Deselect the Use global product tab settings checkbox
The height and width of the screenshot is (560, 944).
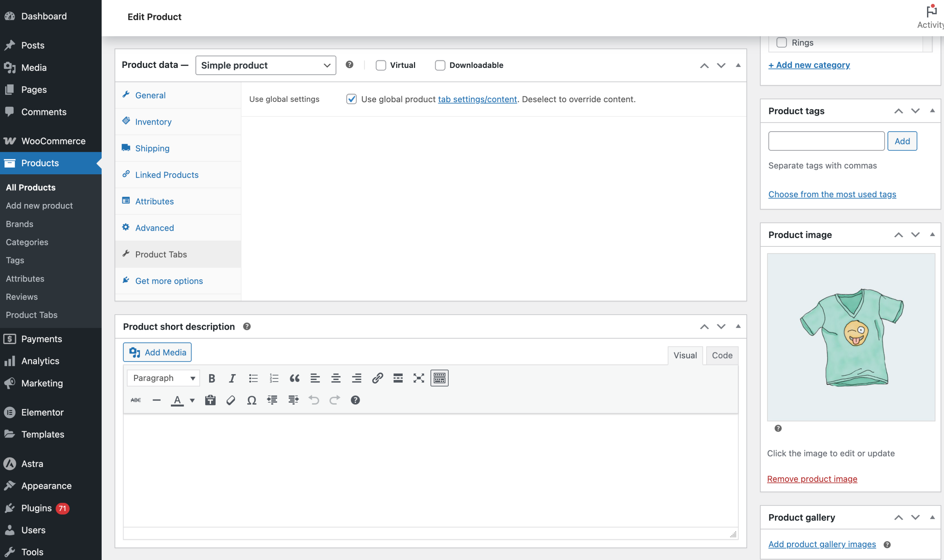(351, 99)
